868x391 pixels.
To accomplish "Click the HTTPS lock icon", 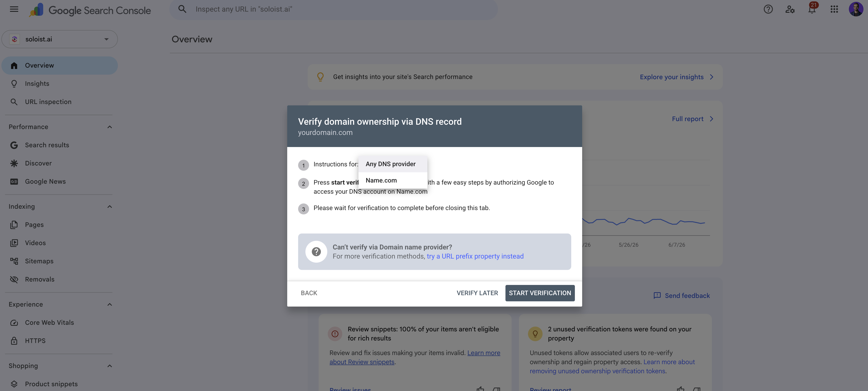I will [14, 341].
